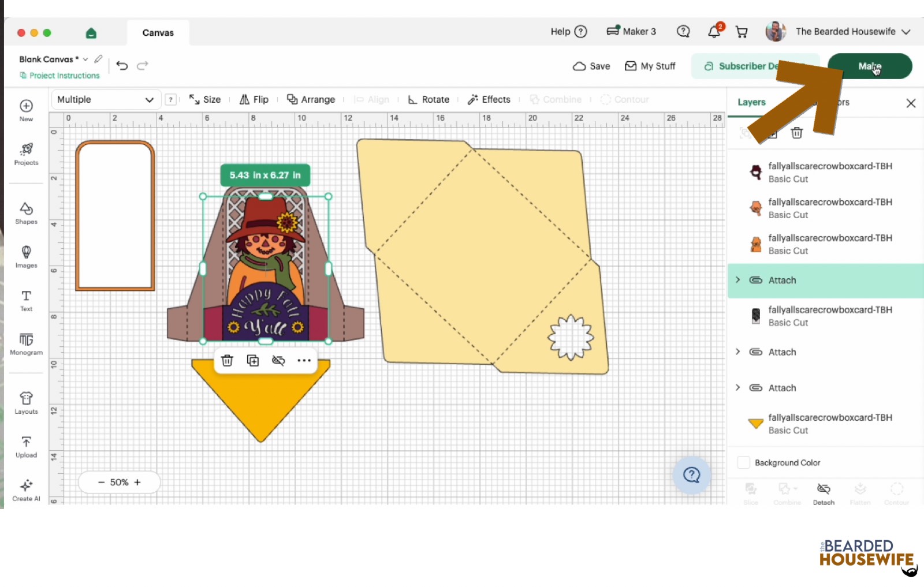Image resolution: width=924 pixels, height=587 pixels.
Task: Open The Bearded Housewife account menu
Action: [852, 32]
